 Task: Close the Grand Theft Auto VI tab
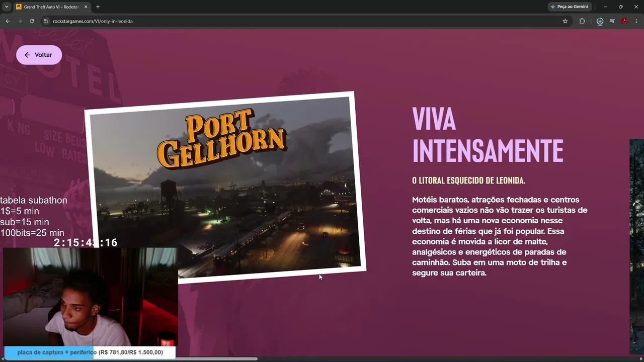[x=86, y=7]
